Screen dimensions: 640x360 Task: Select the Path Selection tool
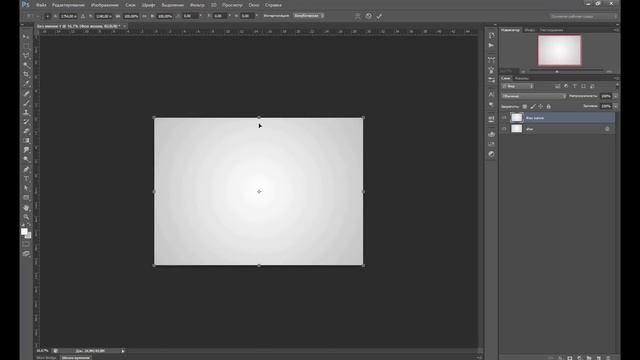(26, 189)
